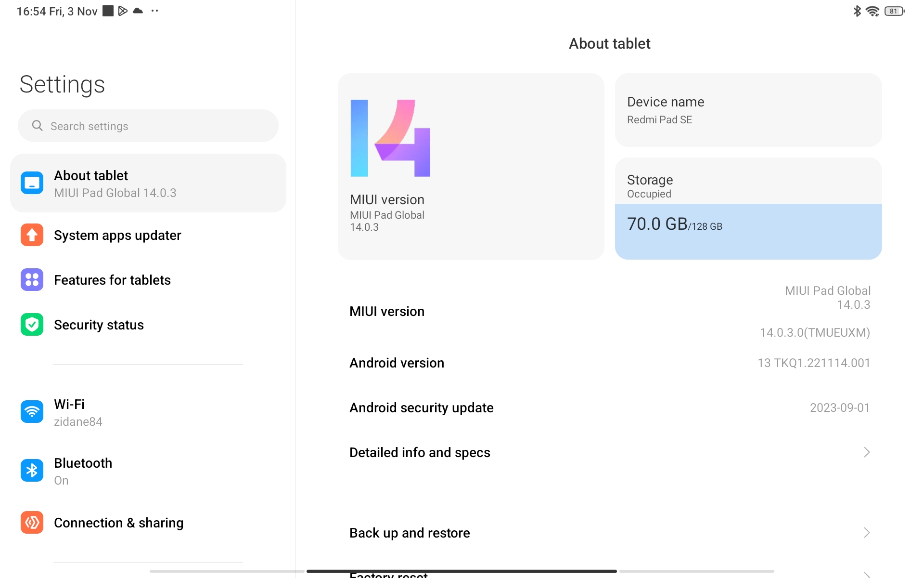Tap the About tablet icon in sidebar
This screenshot has width=924, height=578.
[32, 183]
